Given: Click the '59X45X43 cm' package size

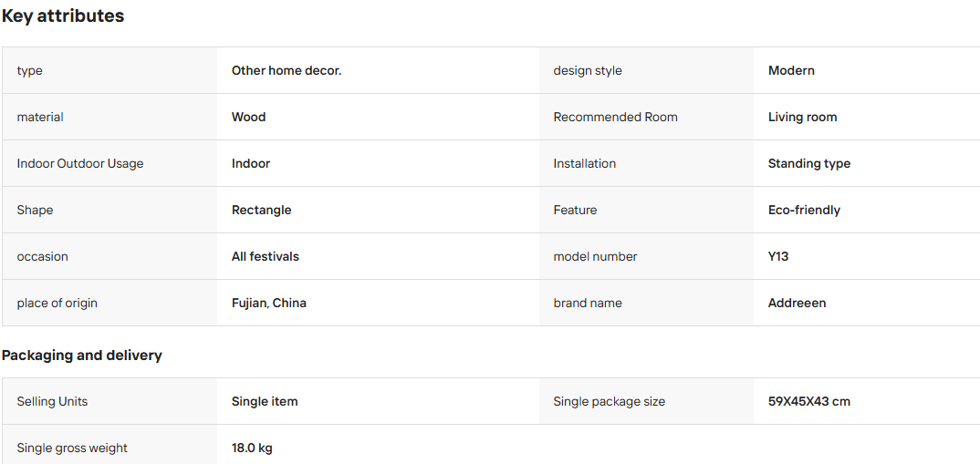Looking at the screenshot, I should pos(809,401).
